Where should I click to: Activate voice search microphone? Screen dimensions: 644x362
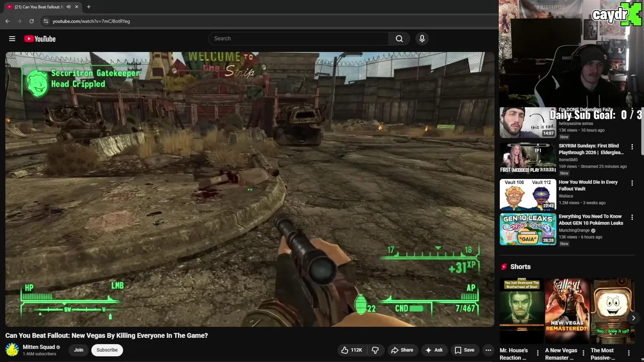click(x=422, y=39)
